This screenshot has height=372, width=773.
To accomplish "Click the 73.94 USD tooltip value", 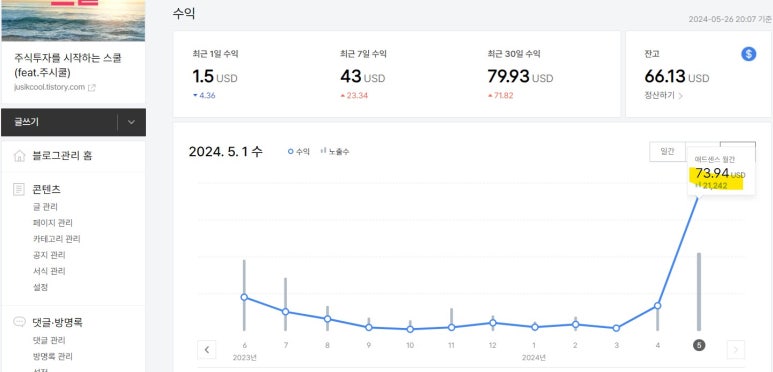I will [x=720, y=173].
